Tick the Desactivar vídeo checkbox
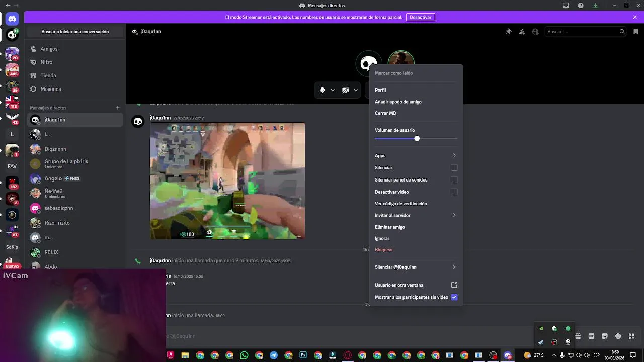 pyautogui.click(x=454, y=192)
